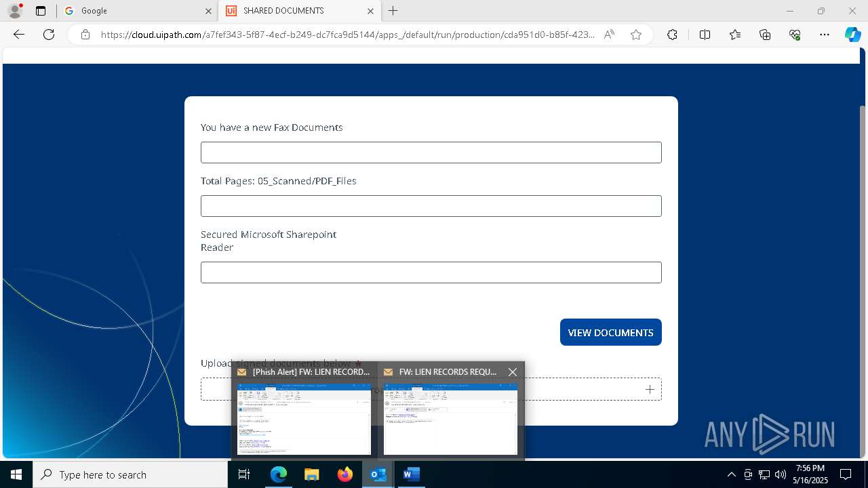Go back to previous page
The image size is (868, 488).
pyautogui.click(x=19, y=35)
